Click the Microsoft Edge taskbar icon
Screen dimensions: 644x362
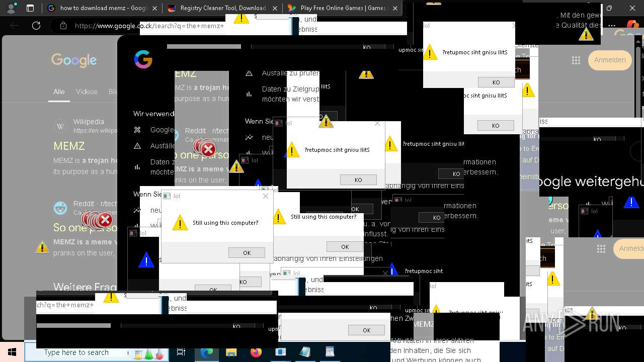(207, 352)
